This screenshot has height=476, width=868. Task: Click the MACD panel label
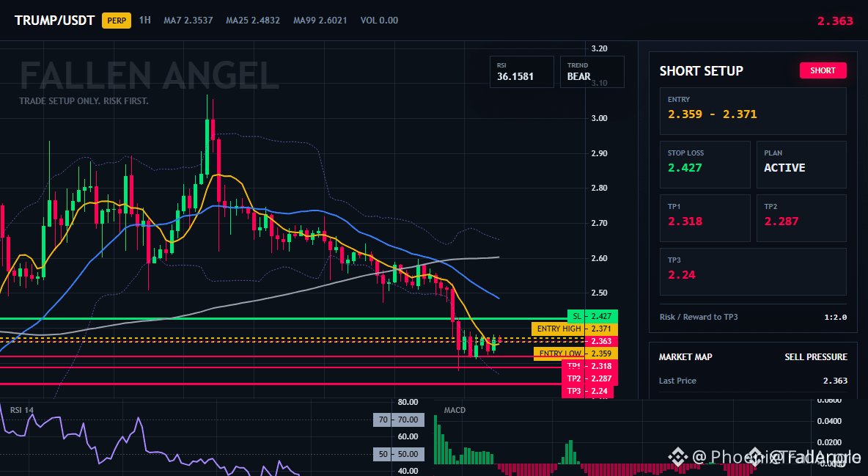[x=455, y=410]
